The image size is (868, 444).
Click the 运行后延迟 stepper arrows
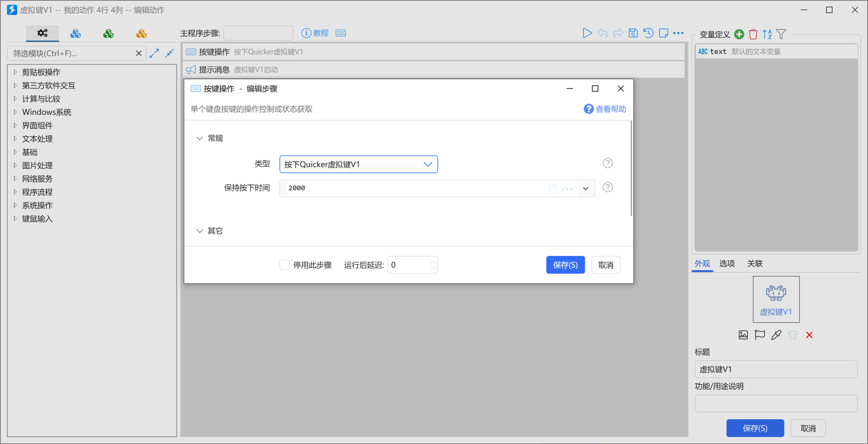point(433,265)
